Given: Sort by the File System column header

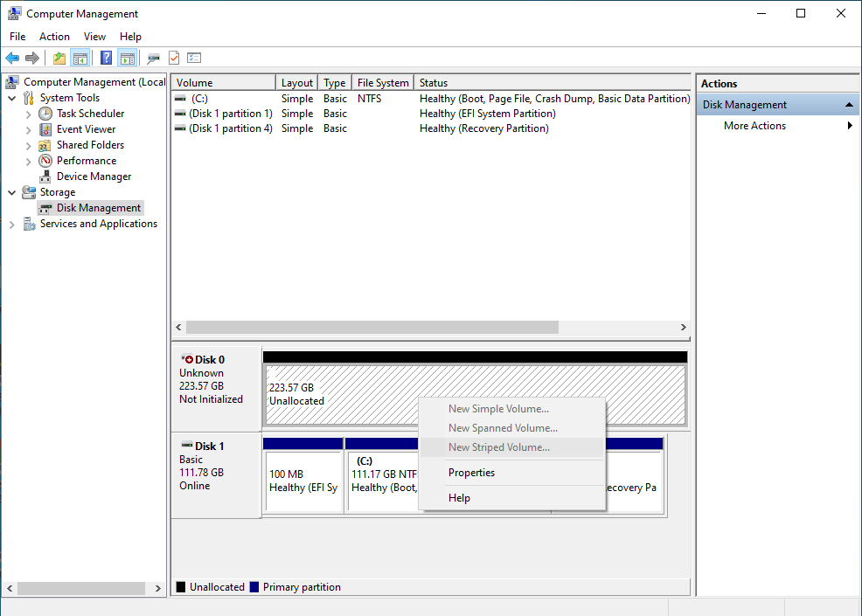Looking at the screenshot, I should click(383, 82).
